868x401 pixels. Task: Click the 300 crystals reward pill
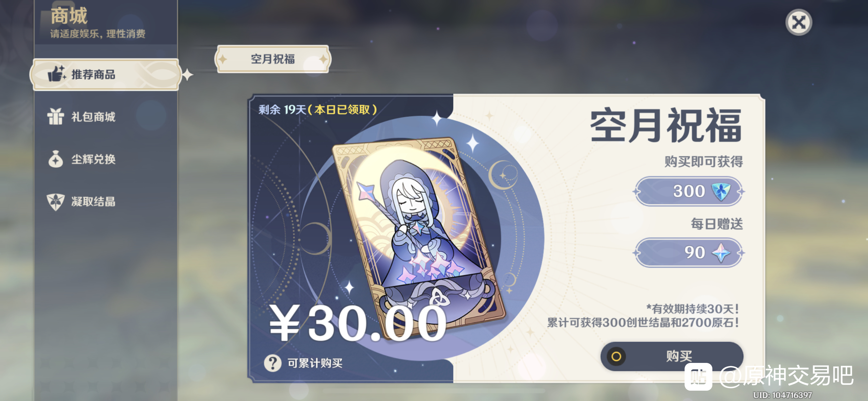click(689, 191)
